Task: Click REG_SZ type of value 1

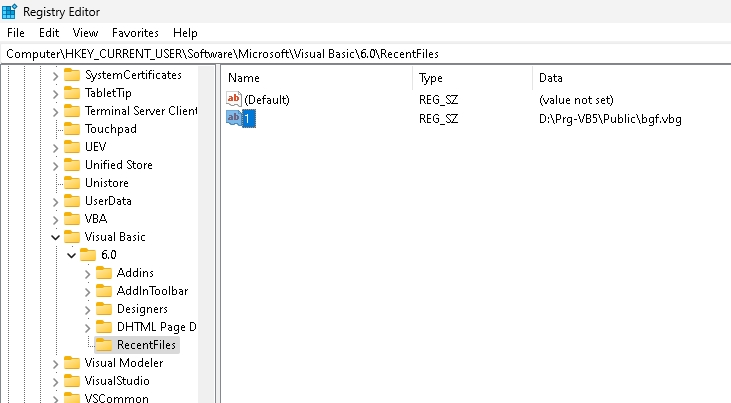Action: pyautogui.click(x=438, y=119)
